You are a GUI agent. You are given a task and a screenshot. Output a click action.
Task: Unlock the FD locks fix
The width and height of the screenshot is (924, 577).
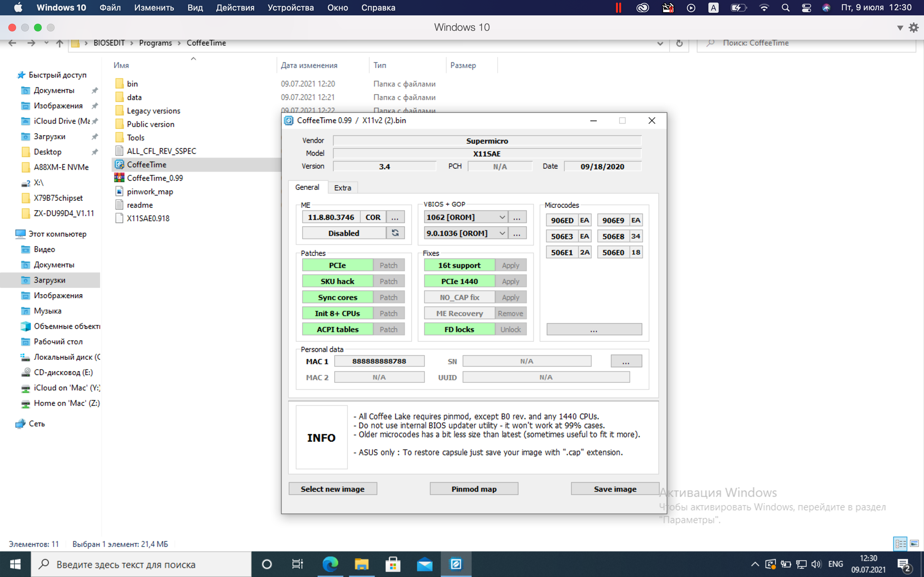(x=510, y=329)
